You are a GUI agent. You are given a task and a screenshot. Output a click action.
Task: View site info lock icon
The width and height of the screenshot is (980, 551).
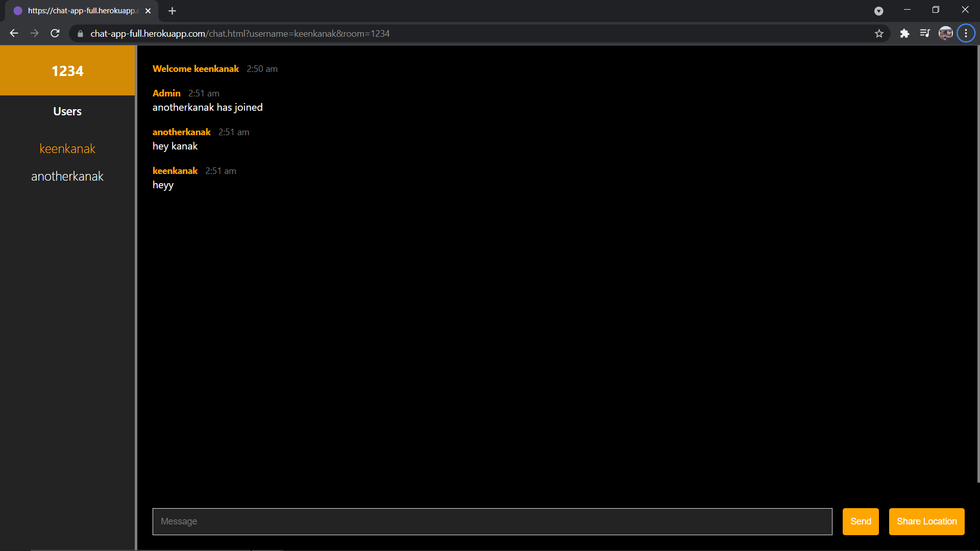point(80,34)
